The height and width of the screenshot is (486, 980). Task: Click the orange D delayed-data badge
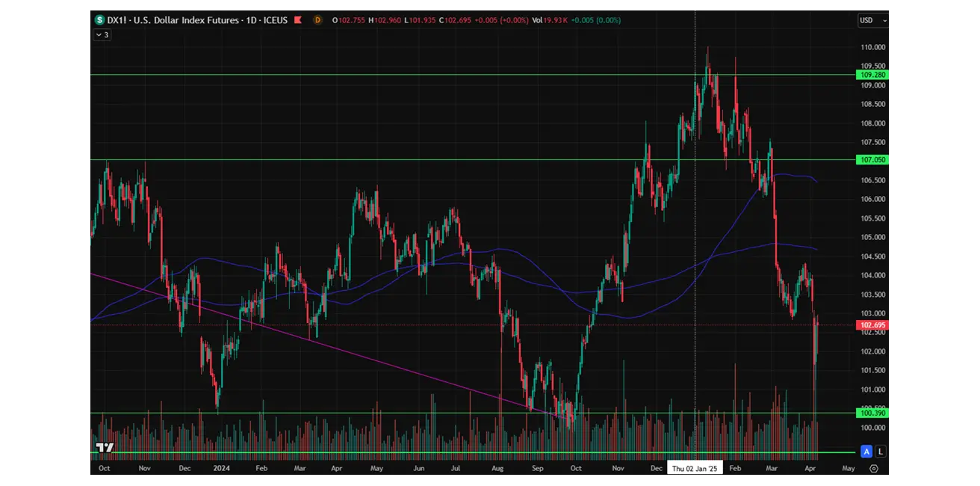point(317,20)
